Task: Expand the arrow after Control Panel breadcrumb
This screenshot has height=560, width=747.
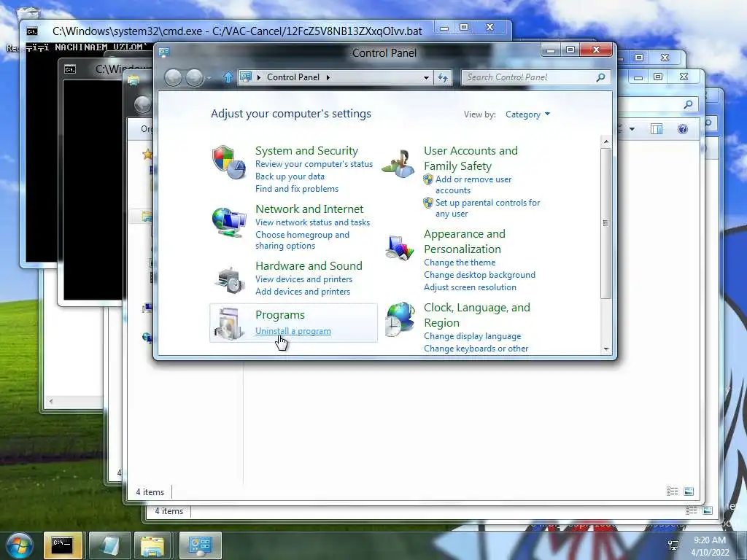Action: click(x=328, y=77)
